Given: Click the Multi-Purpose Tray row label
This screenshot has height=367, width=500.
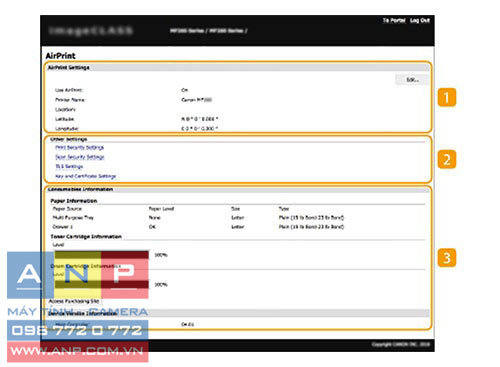Looking at the screenshot, I should [73, 218].
